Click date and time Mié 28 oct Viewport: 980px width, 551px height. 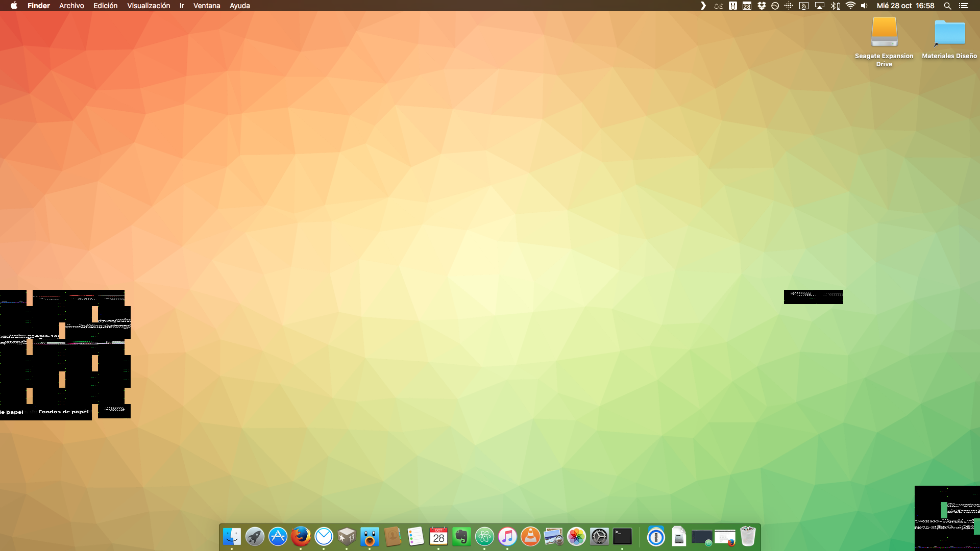905,6
